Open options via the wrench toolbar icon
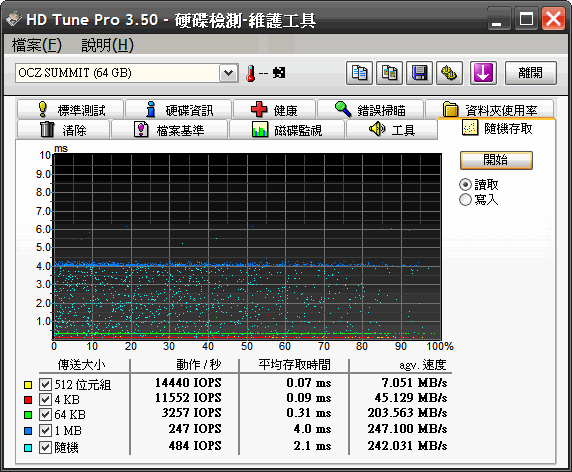The height and width of the screenshot is (472, 572). (449, 73)
